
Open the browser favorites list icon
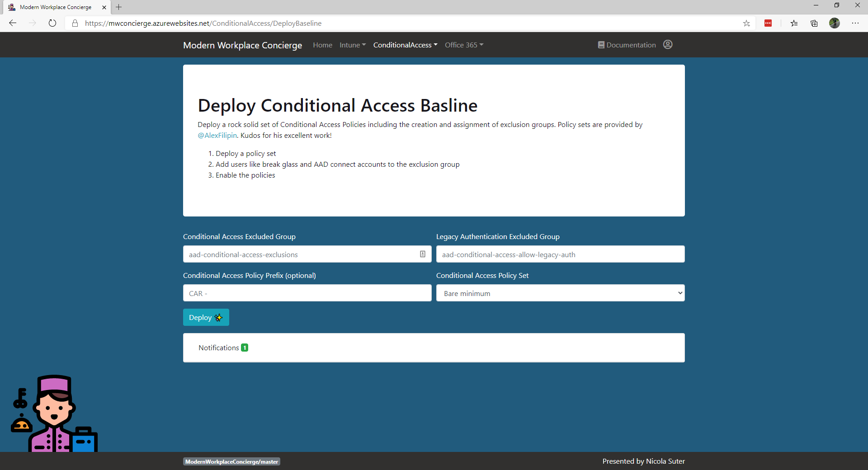794,23
